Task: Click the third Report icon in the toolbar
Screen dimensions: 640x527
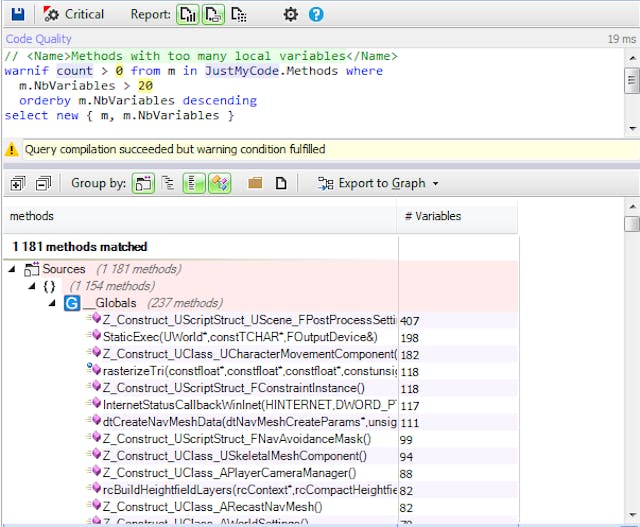Action: pyautogui.click(x=239, y=14)
